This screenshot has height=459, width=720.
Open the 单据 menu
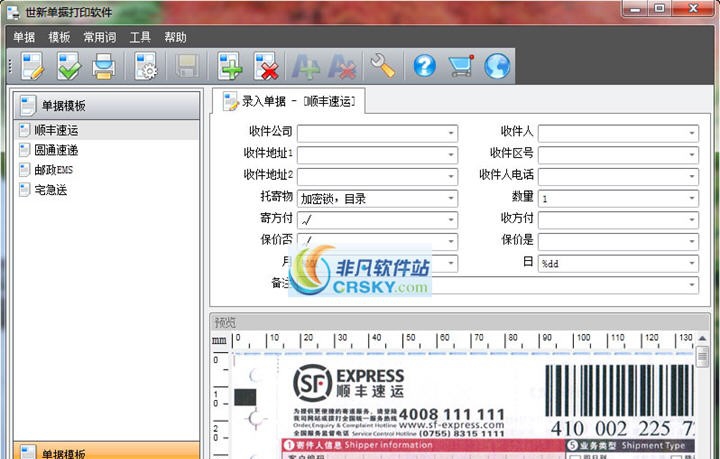click(x=24, y=37)
